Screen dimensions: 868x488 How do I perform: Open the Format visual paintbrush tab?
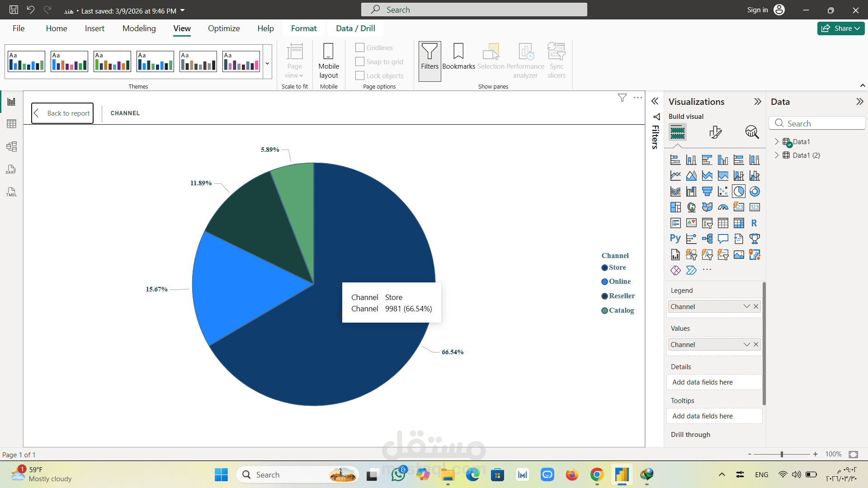click(x=715, y=132)
